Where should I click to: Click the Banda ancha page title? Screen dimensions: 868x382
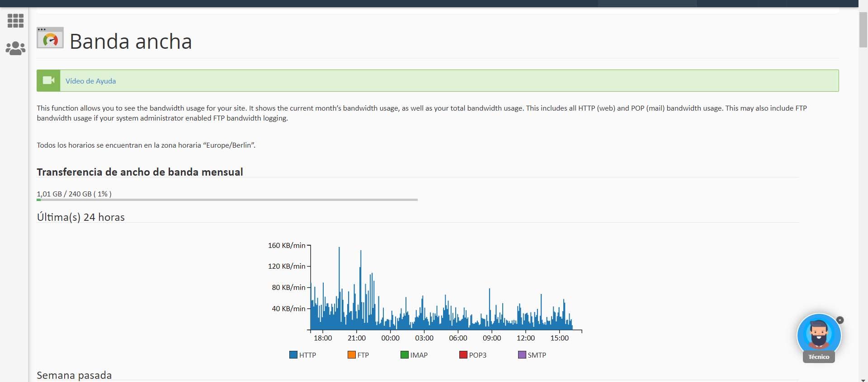(x=131, y=42)
